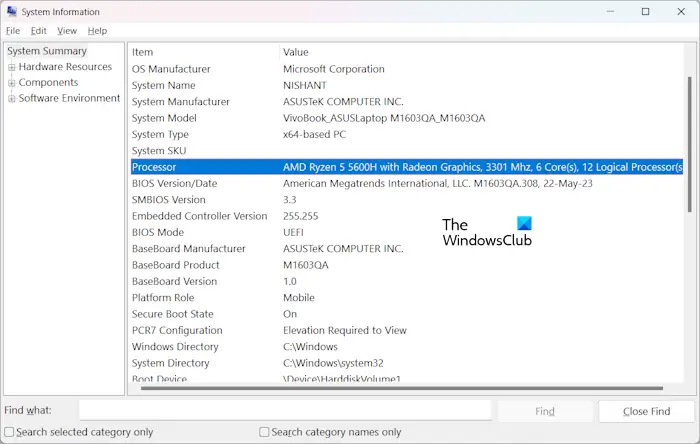Select the BIOS Version/Date row
This screenshot has height=444, width=700.
click(x=407, y=183)
